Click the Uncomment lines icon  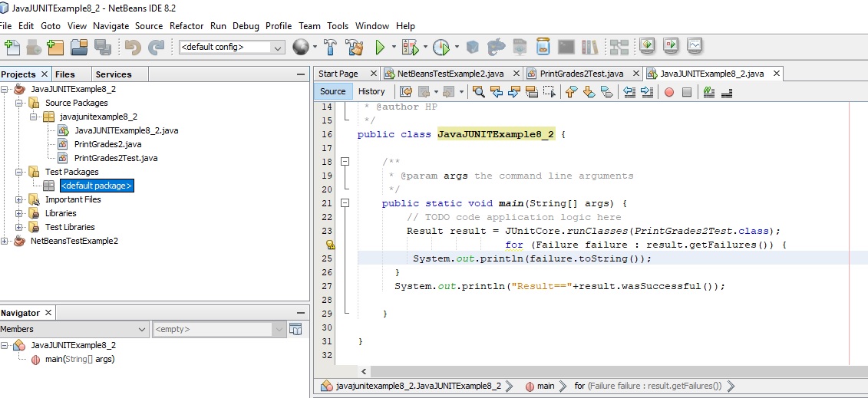[727, 92]
